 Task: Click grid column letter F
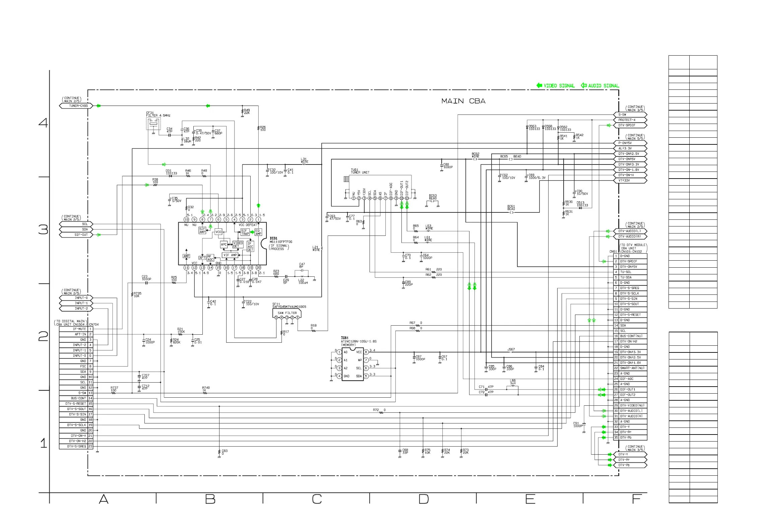click(636, 500)
